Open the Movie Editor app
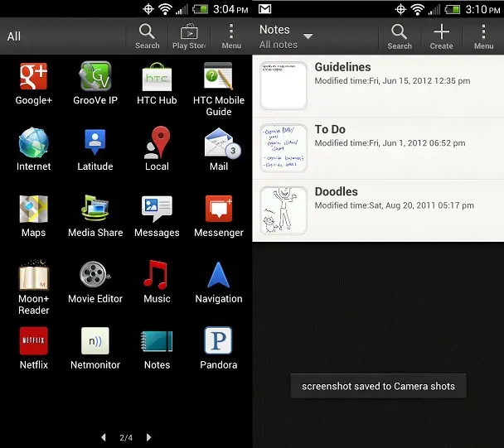The image size is (504, 448). point(95,282)
